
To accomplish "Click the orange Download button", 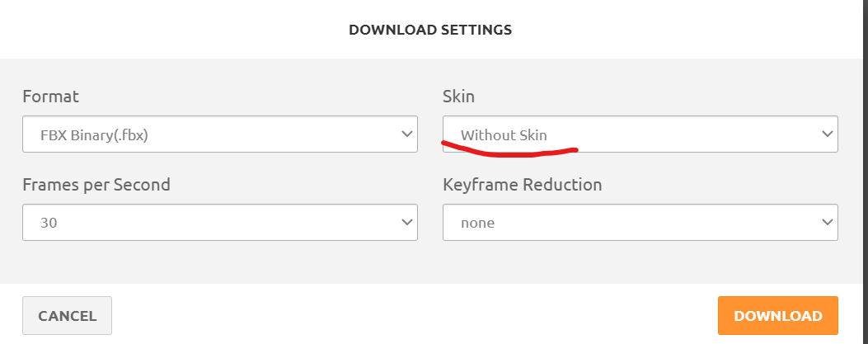I will 777,316.
